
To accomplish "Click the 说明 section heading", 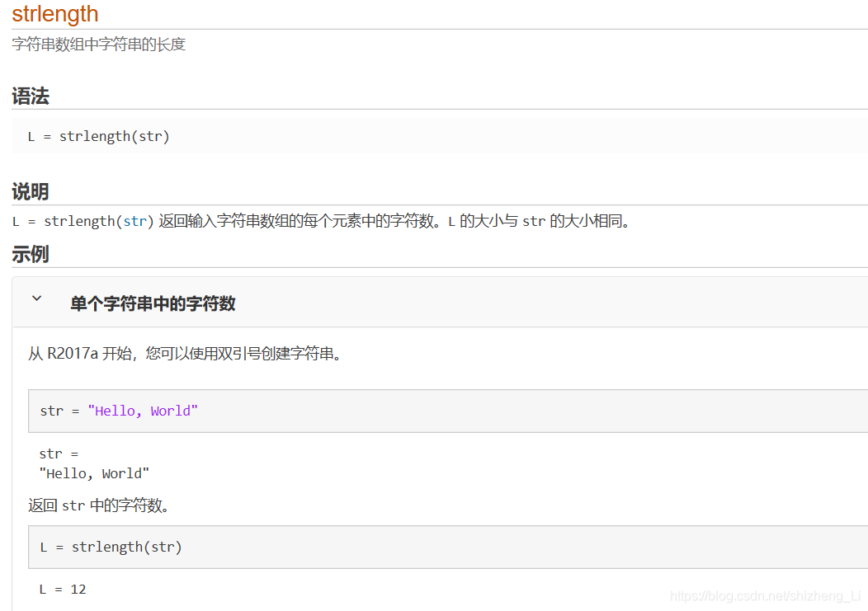I will 31,191.
